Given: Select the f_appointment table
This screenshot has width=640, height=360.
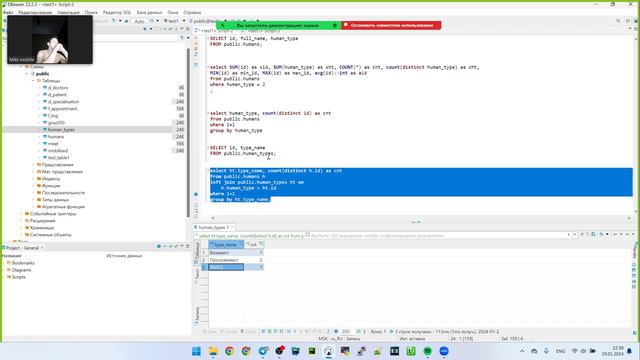Looking at the screenshot, I should coord(62,109).
